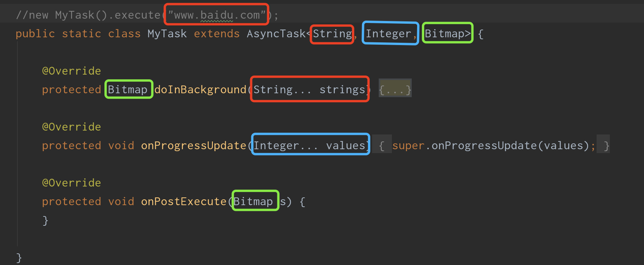Click the Integer... values parameter

coord(310,146)
